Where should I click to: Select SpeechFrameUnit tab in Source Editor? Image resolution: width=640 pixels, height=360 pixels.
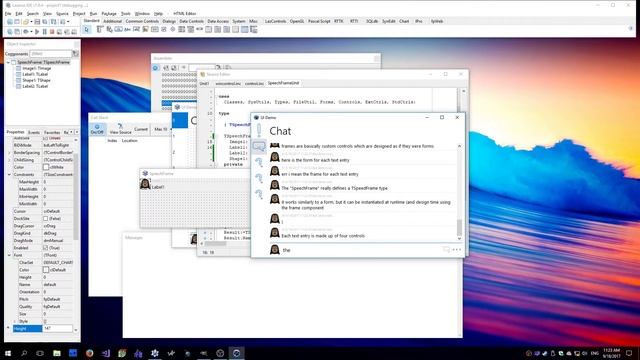(283, 83)
